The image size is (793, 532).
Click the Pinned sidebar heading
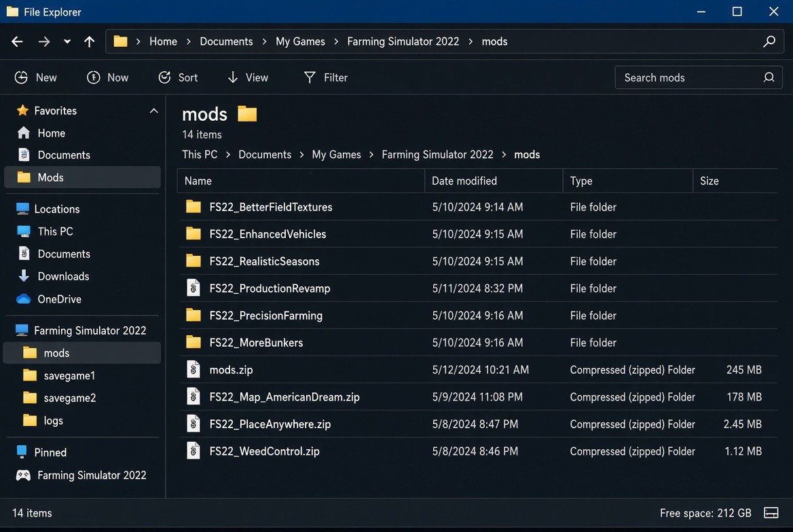point(50,452)
